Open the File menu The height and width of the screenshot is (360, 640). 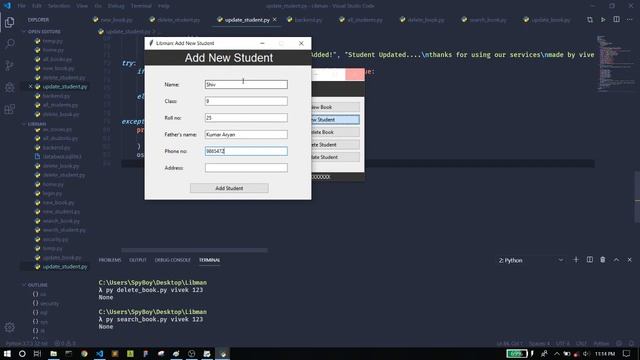coord(22,6)
